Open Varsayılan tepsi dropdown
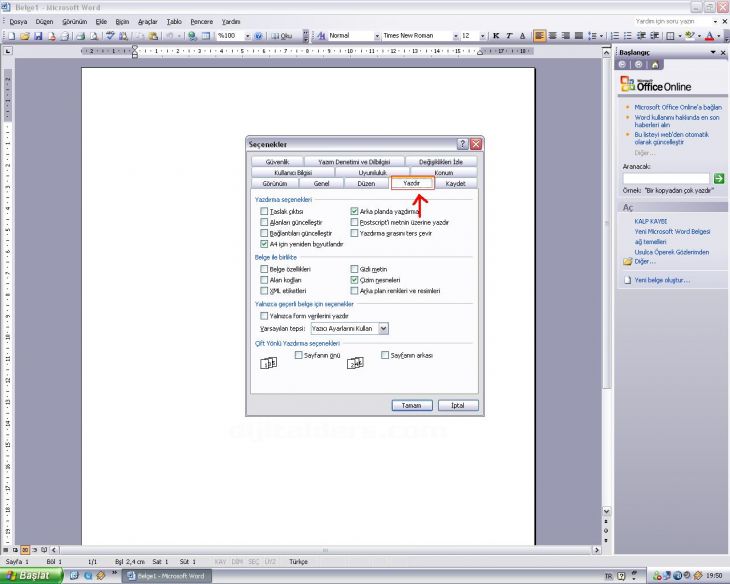The image size is (730, 584). point(383,328)
